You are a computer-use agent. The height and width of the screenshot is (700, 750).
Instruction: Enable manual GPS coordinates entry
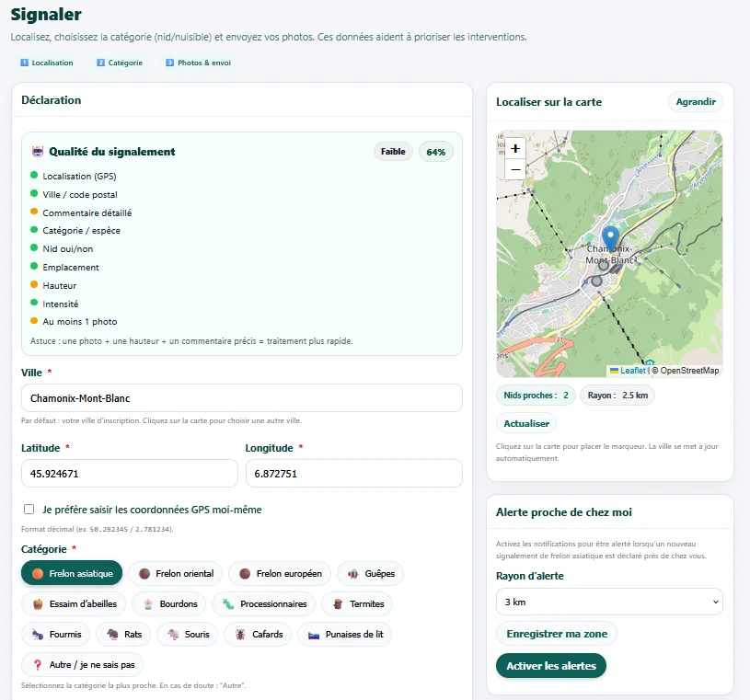[29, 509]
